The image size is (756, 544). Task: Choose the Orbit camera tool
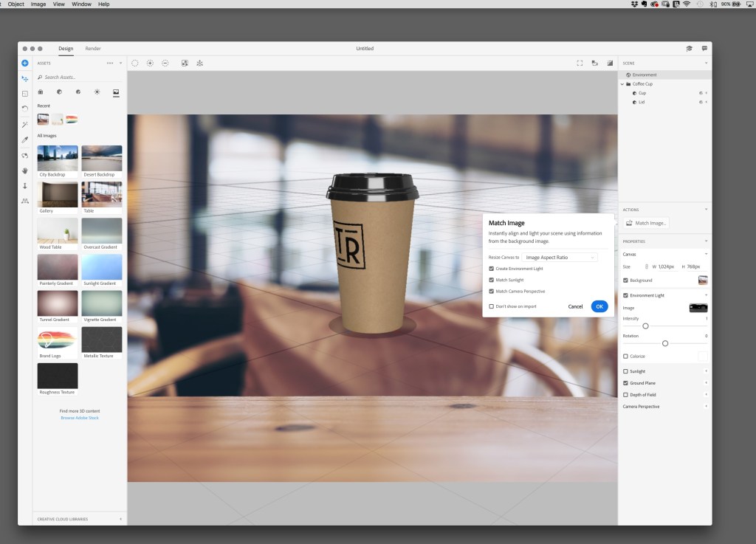pyautogui.click(x=25, y=155)
